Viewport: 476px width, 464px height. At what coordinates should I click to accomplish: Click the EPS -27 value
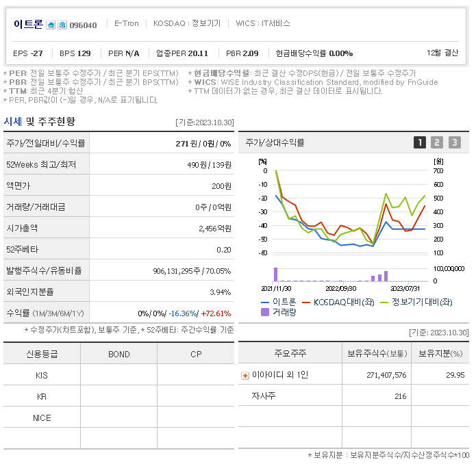click(x=28, y=53)
